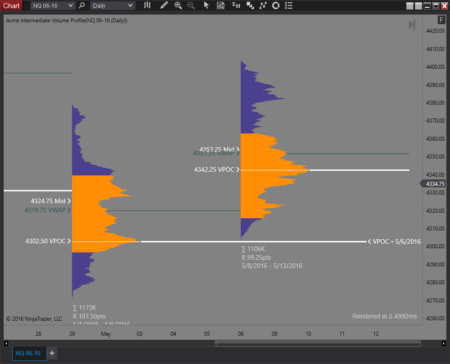Click the scroll-to-latest-bar arrow icon
Screen dimensions: 450x364
[412, 25]
